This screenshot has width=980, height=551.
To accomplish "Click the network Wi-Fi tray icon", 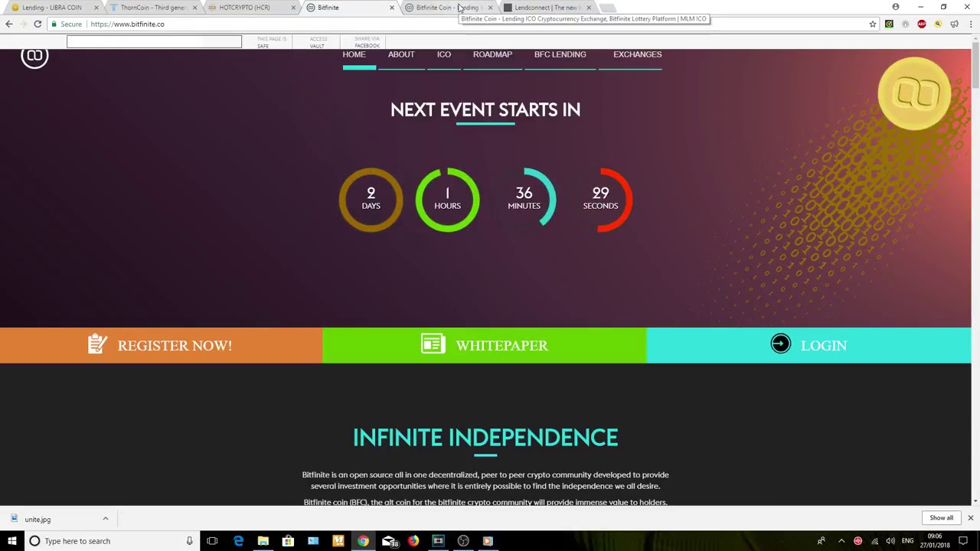I will 874,541.
